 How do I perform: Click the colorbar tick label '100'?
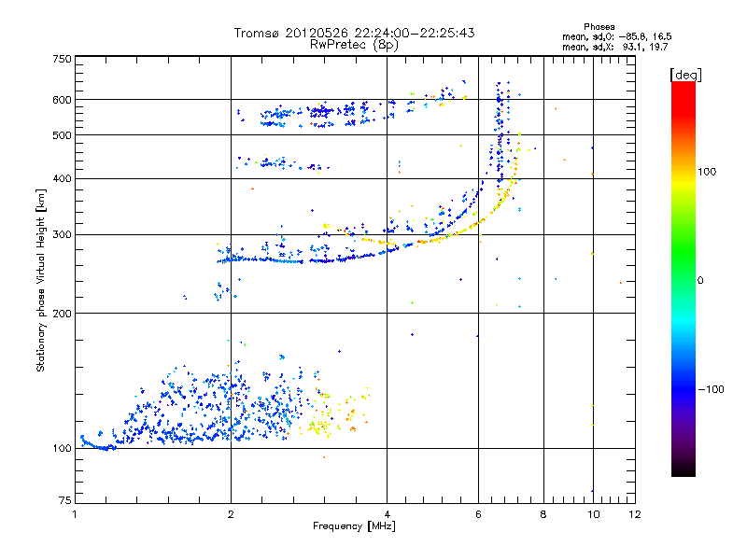[707, 172]
